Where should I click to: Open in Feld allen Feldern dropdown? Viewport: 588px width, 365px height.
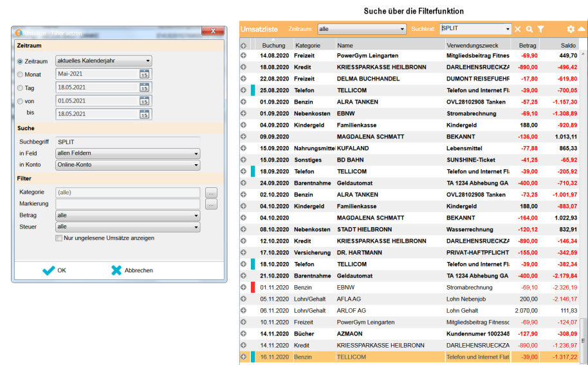[127, 153]
